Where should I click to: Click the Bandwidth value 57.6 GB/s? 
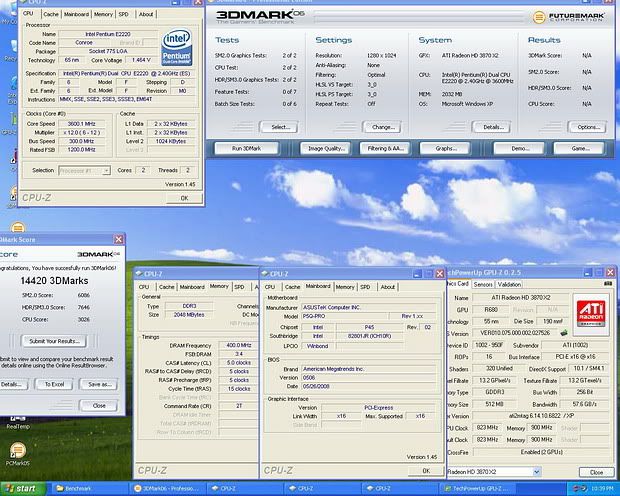click(x=585, y=404)
